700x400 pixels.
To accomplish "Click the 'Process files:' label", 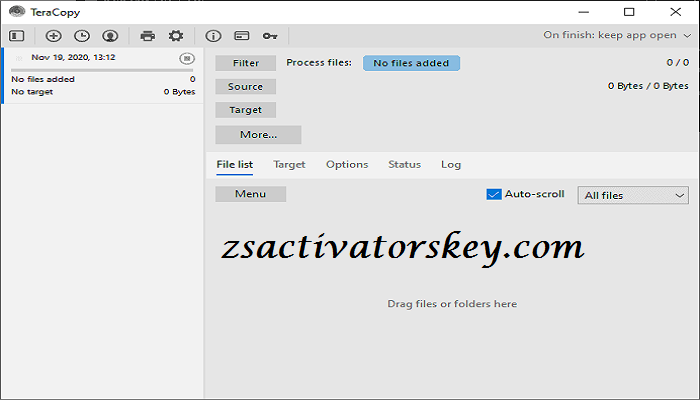I will tap(319, 62).
